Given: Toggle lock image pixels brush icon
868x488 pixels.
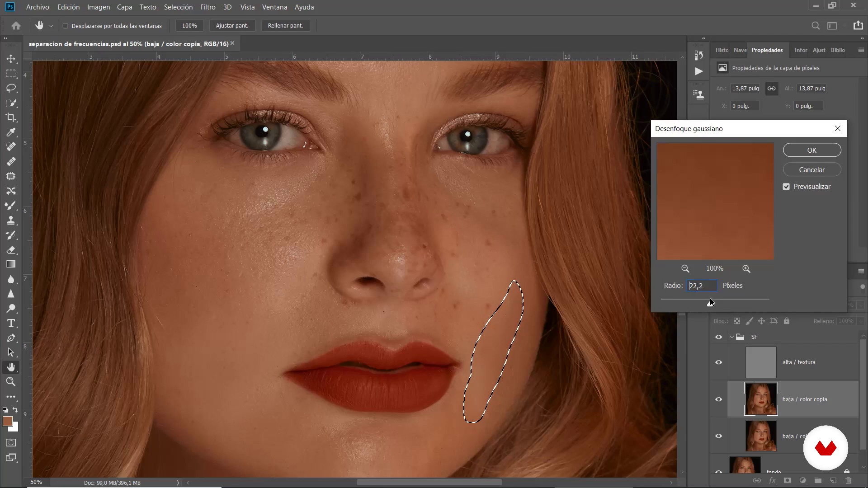Looking at the screenshot, I should pyautogui.click(x=749, y=321).
